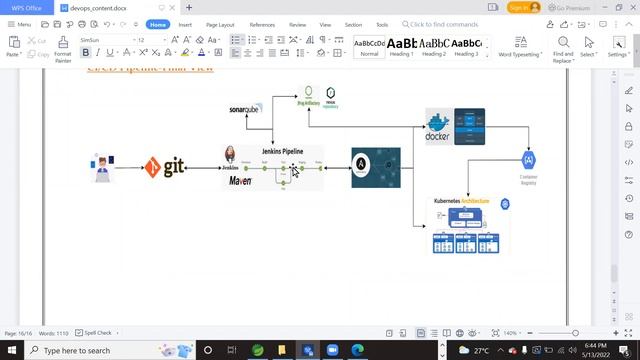Open help icon in right sidebar
The image size is (640, 360).
coord(629,234)
